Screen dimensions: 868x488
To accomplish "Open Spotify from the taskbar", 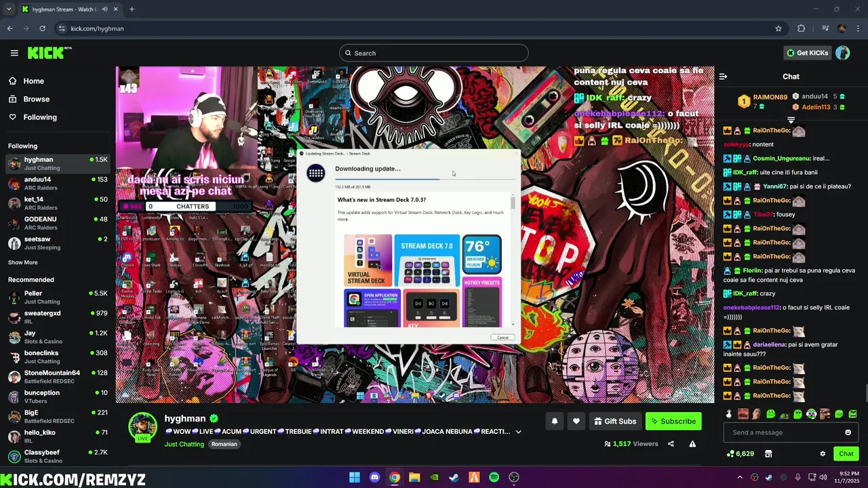I will (494, 477).
